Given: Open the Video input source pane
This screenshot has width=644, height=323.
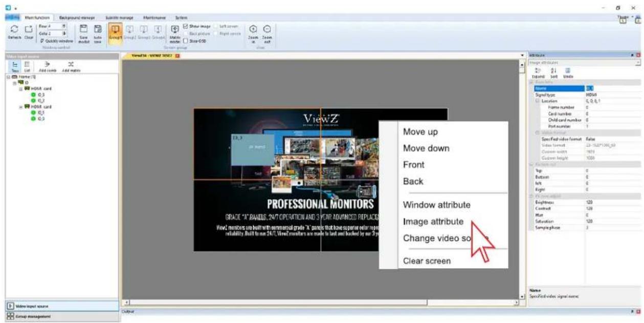Looking at the screenshot, I should coord(61,306).
